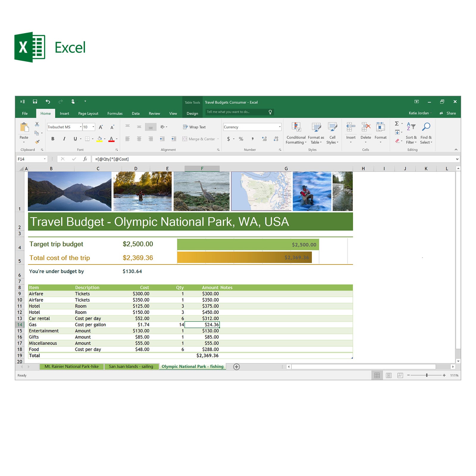Open the File tab

click(x=25, y=113)
